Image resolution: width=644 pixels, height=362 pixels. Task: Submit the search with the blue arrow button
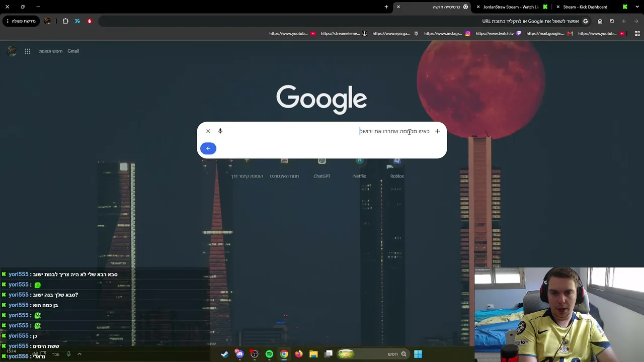click(x=208, y=148)
